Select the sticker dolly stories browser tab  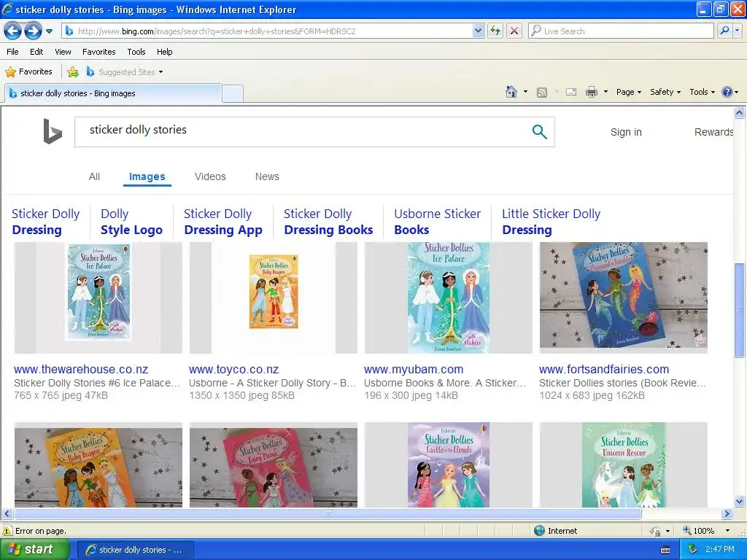pyautogui.click(x=113, y=93)
